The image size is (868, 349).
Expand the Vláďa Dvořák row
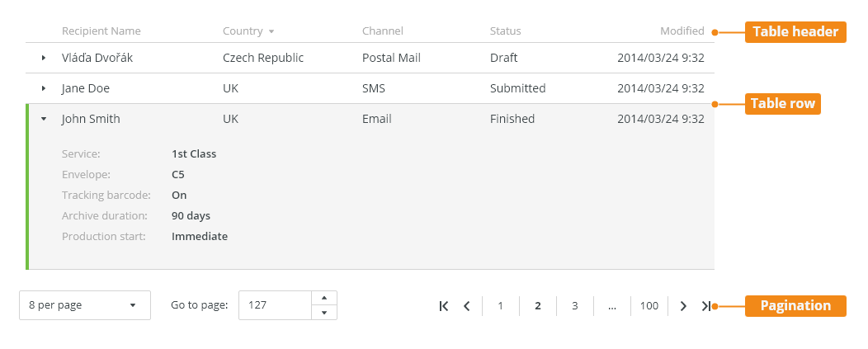(x=44, y=58)
